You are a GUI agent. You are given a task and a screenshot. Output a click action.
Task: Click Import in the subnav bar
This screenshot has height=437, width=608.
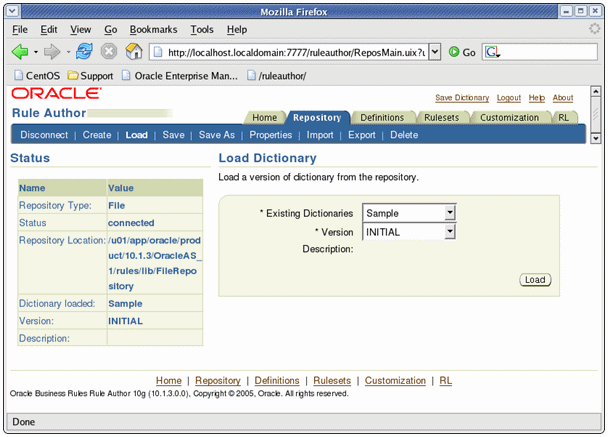coord(320,135)
